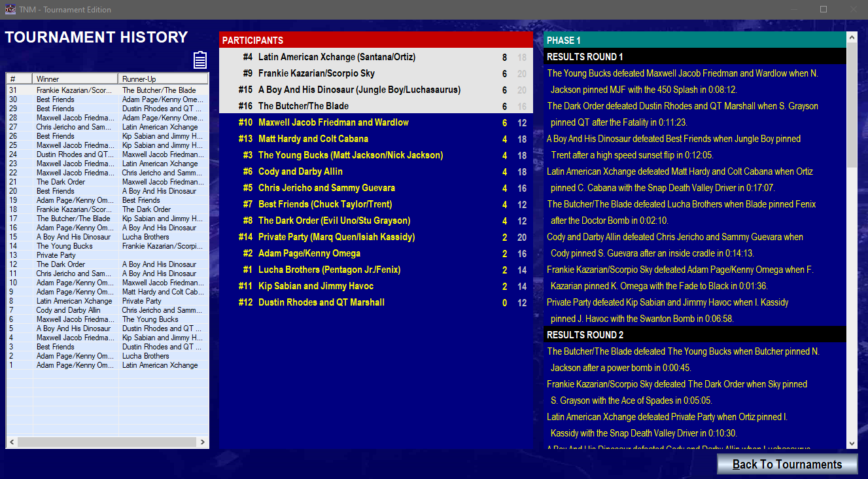Image resolution: width=868 pixels, height=479 pixels.
Task: Select participant #4 Latin American Xchange
Action: tap(376, 57)
